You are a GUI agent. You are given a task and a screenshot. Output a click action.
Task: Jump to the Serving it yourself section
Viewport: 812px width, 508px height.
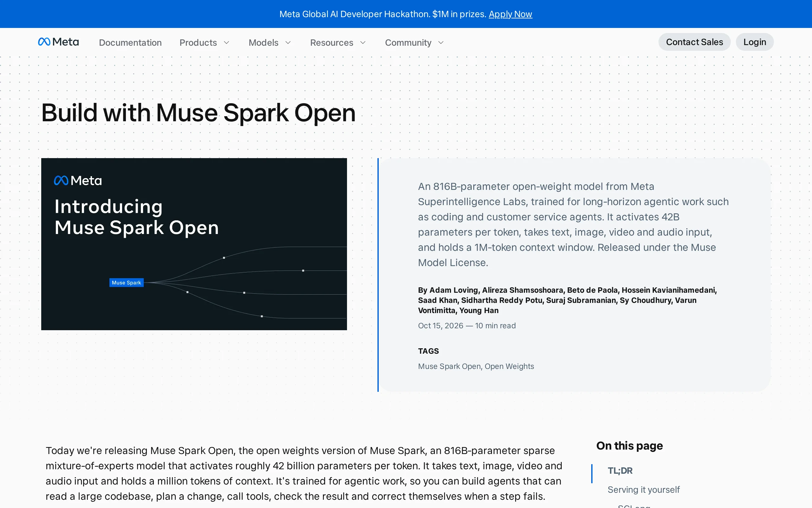[x=644, y=490]
